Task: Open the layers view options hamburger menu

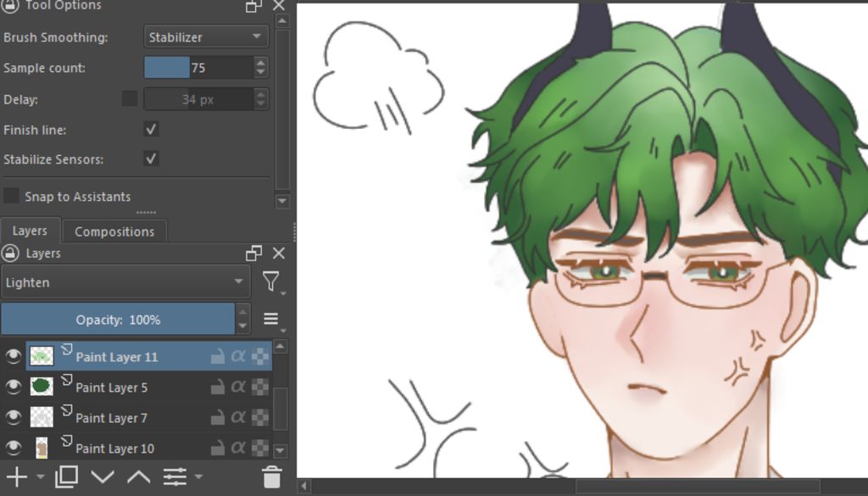Action: 271,320
